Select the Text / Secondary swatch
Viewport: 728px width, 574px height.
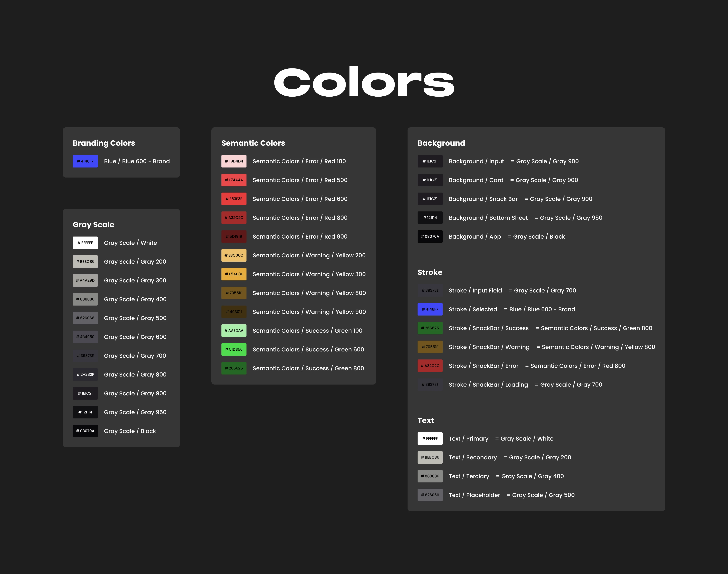point(430,457)
